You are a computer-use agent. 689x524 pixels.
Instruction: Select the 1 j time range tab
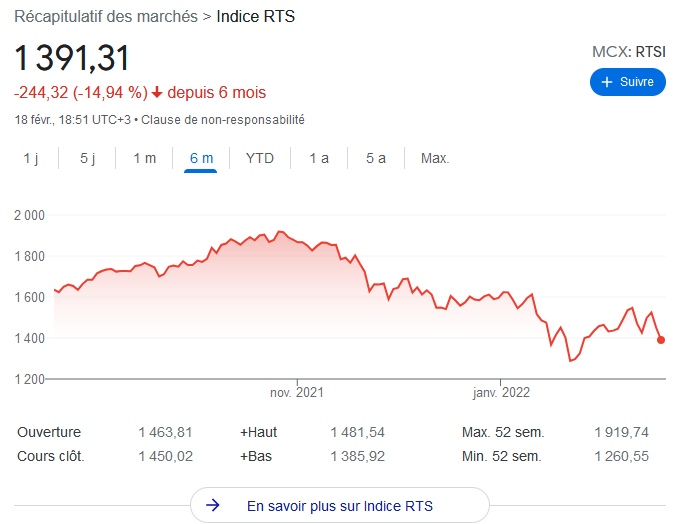(x=30, y=158)
